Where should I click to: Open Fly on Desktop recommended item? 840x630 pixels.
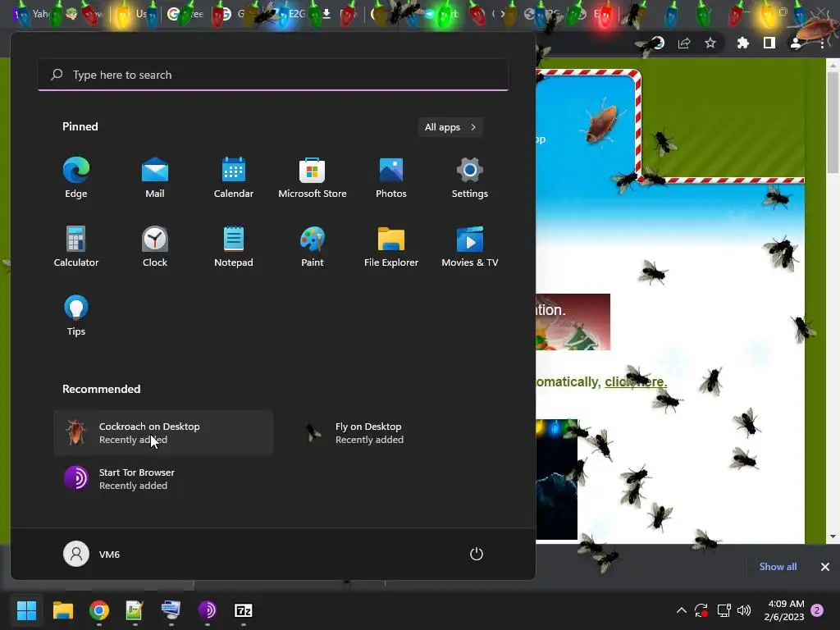tap(399, 433)
